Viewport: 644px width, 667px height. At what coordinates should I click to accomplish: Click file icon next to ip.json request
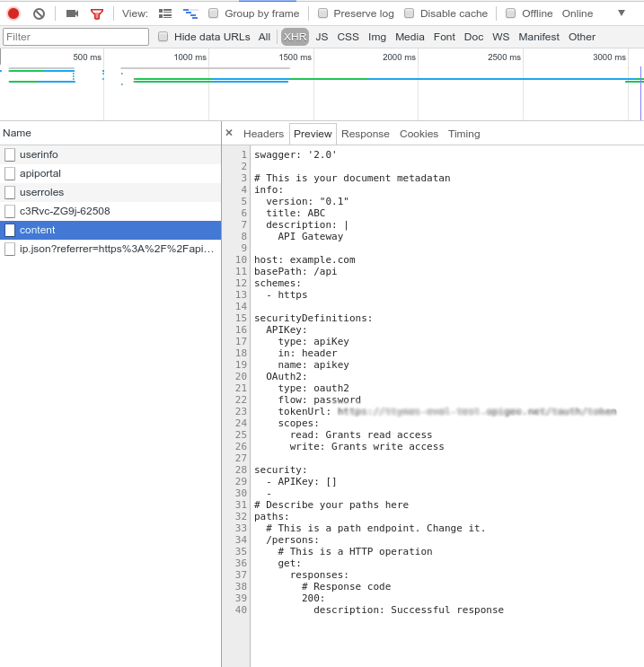[x=10, y=249]
